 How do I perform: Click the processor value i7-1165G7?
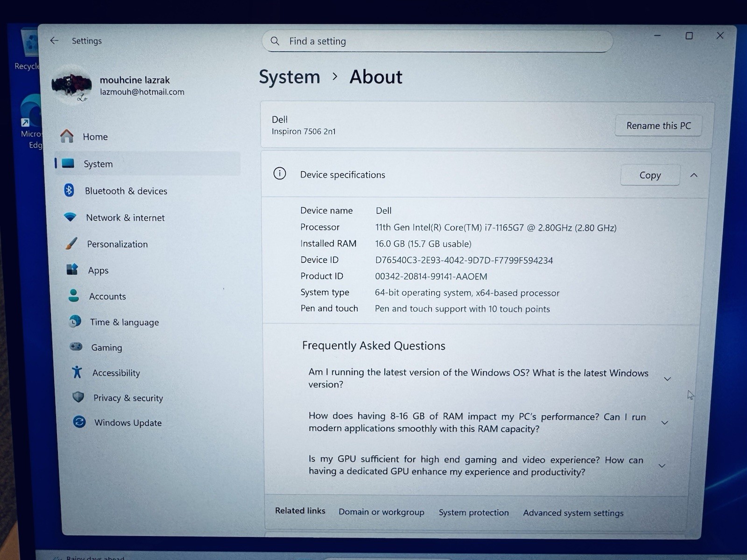[496, 228]
